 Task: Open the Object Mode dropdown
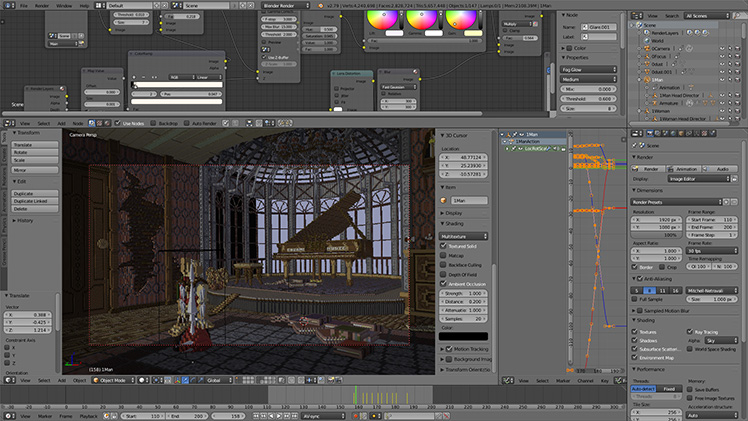coord(113,380)
